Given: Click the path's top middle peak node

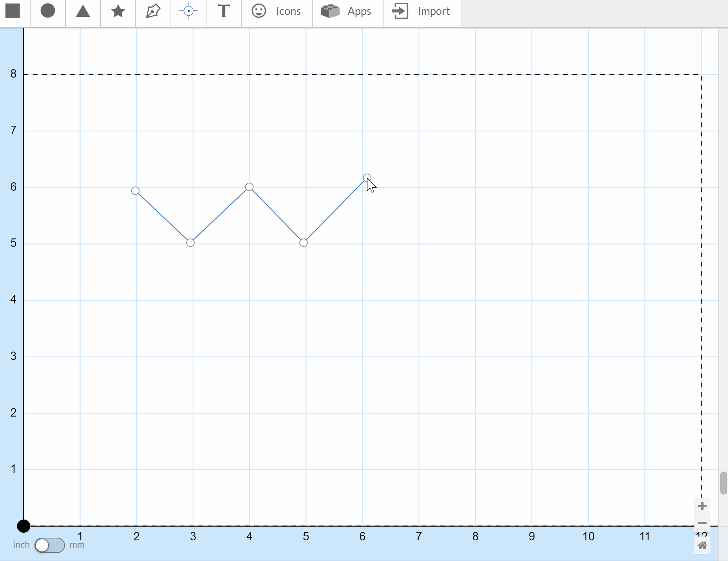Looking at the screenshot, I should click(x=249, y=187).
